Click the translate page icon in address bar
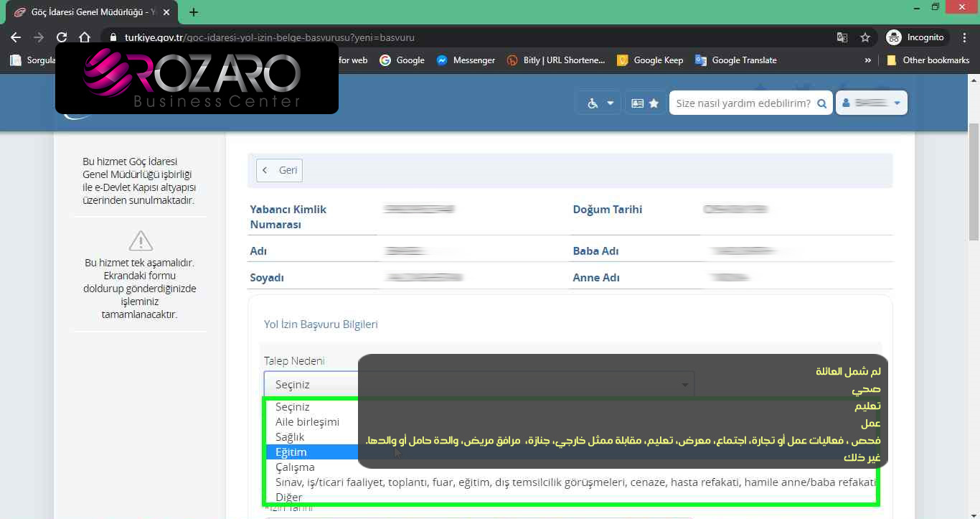 pos(842,37)
